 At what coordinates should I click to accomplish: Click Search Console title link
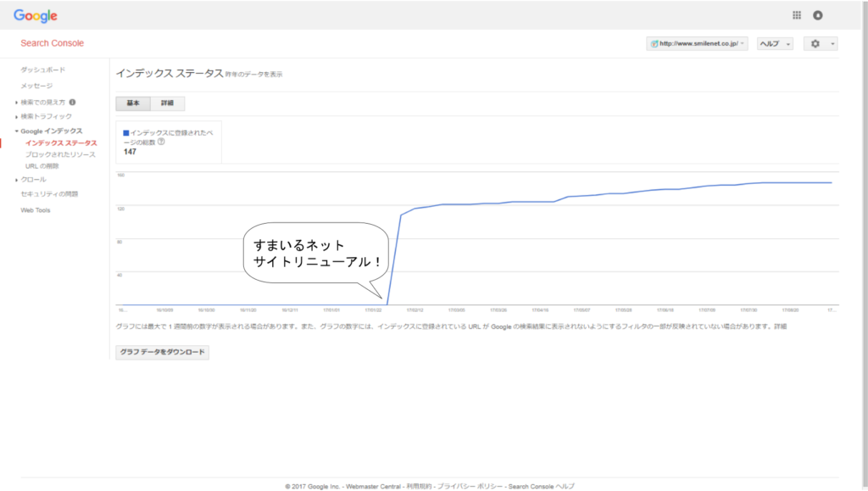(x=52, y=43)
